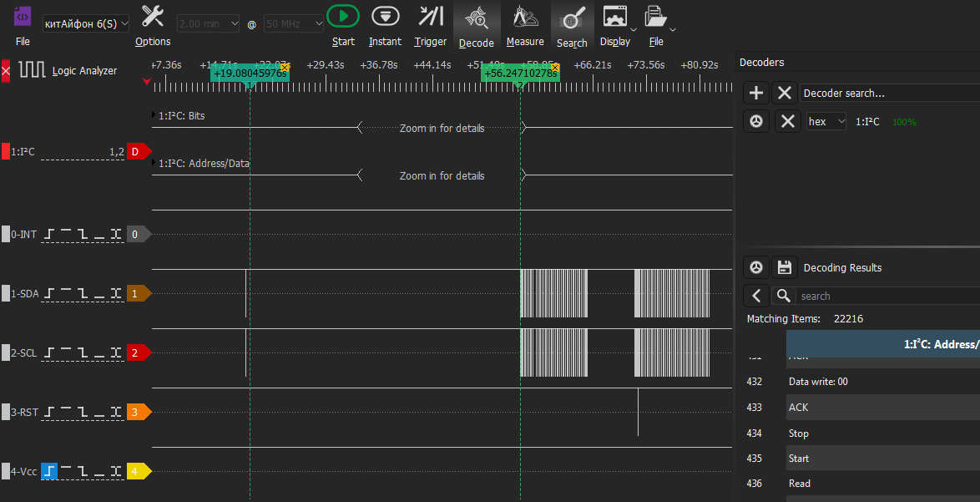Open the 50 MHz sample rate dropdown
Screen dimensions: 980x502
[293, 24]
